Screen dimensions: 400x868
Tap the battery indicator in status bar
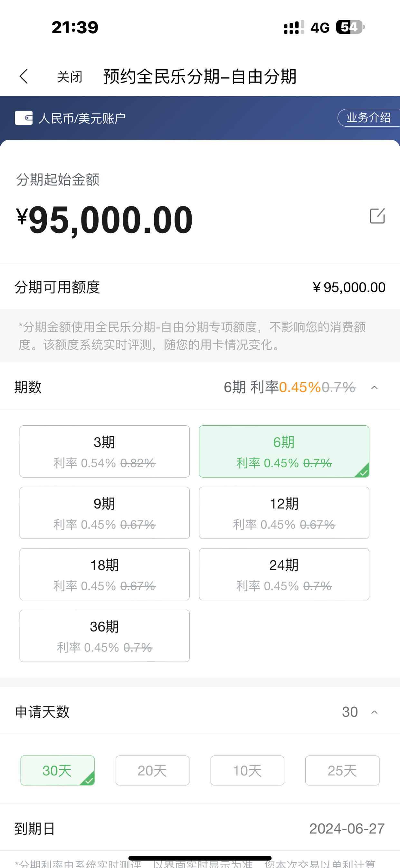tap(350, 27)
